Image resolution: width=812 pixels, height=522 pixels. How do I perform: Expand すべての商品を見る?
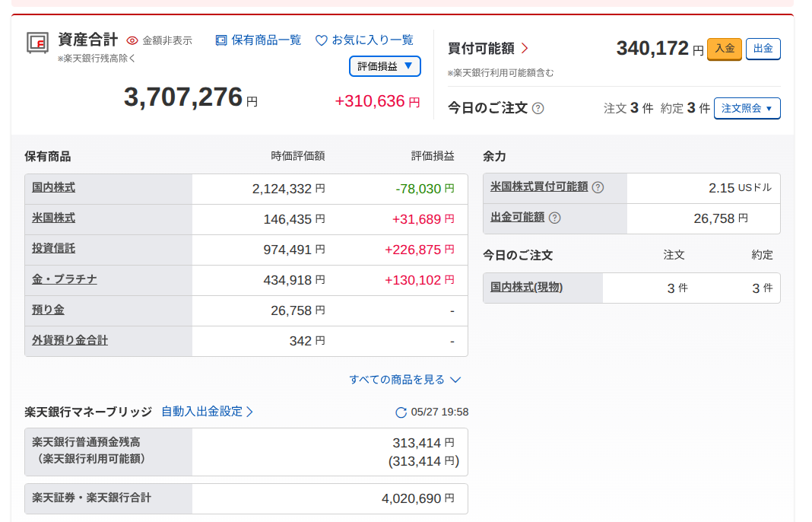(405, 380)
